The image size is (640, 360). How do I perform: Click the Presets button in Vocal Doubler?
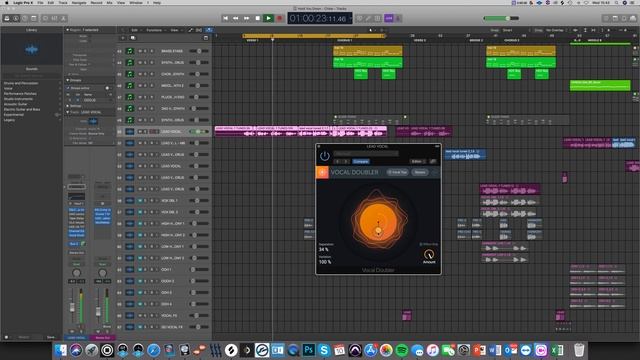pos(420,172)
